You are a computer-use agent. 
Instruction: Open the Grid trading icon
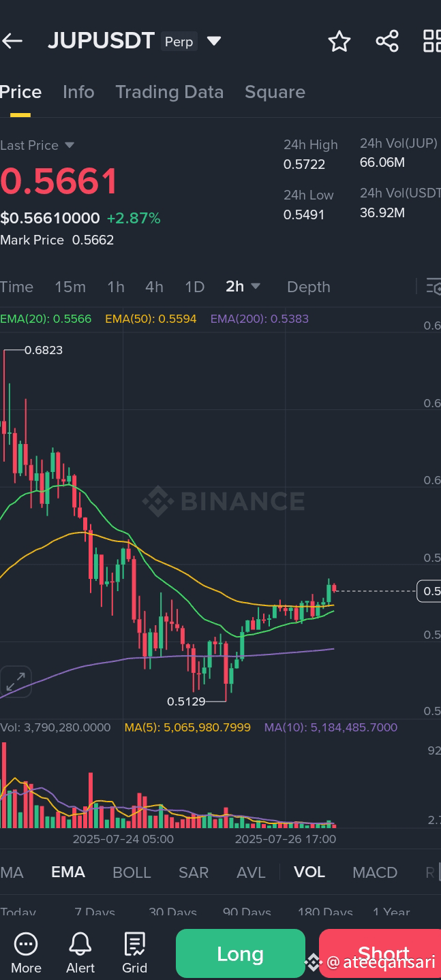click(134, 953)
